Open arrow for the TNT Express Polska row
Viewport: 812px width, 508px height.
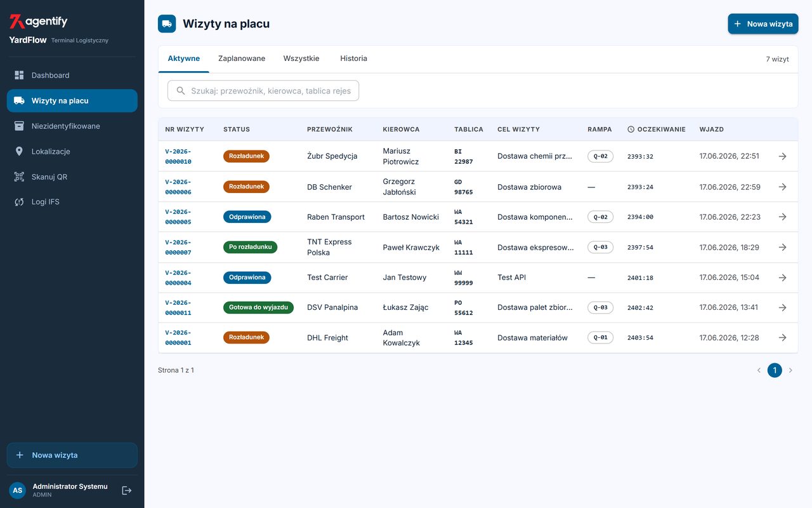783,247
